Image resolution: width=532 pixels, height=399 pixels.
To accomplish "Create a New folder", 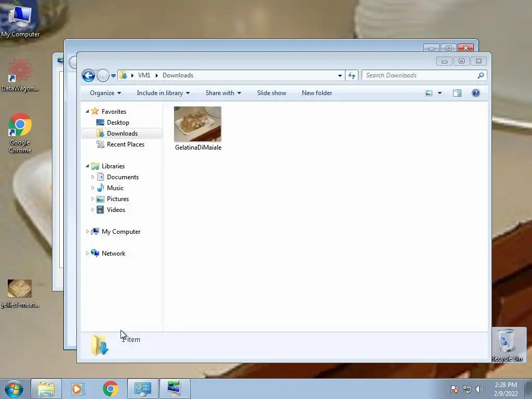I will [x=317, y=93].
